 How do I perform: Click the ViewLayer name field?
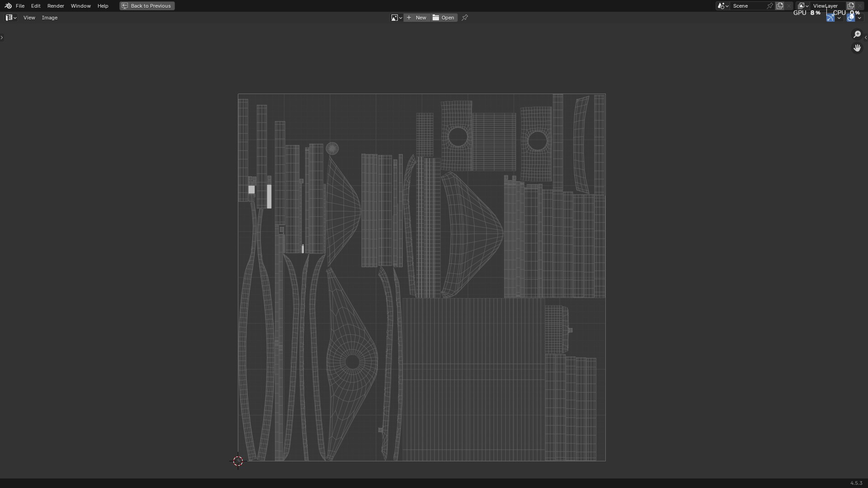tap(827, 6)
